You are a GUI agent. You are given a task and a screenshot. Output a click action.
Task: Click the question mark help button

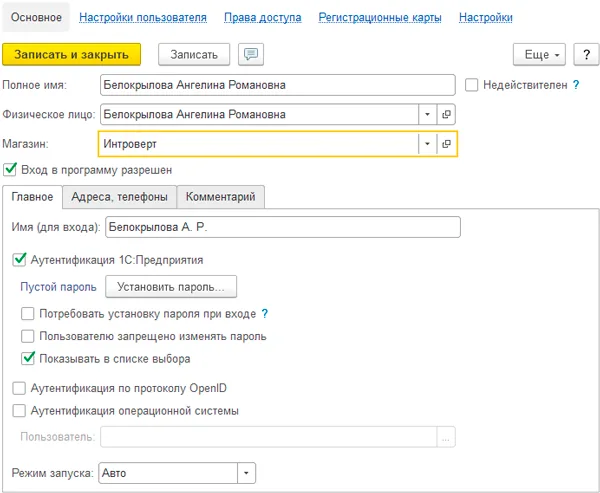[585, 54]
